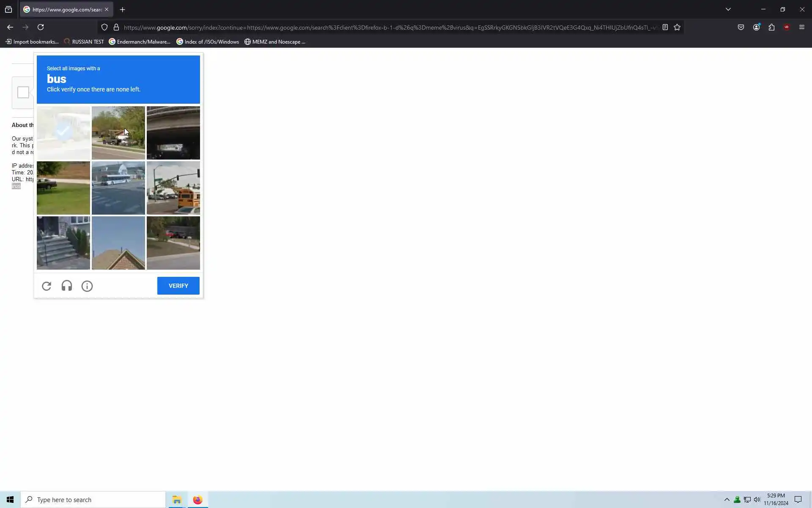Open the Firefox hamburger application menu
This screenshot has width=812, height=508.
coord(801,27)
